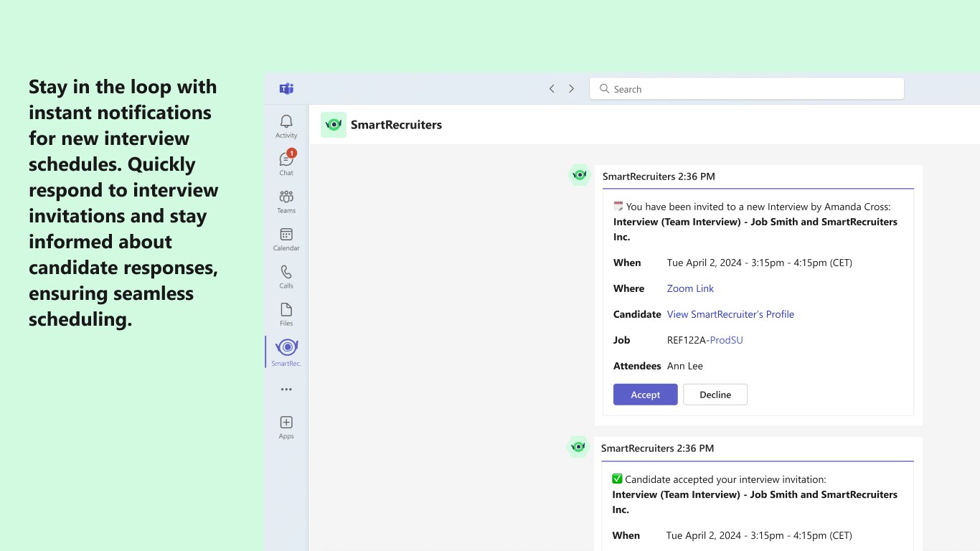The width and height of the screenshot is (980, 551).
Task: Open Chat with one unread badge
Action: coord(286,163)
